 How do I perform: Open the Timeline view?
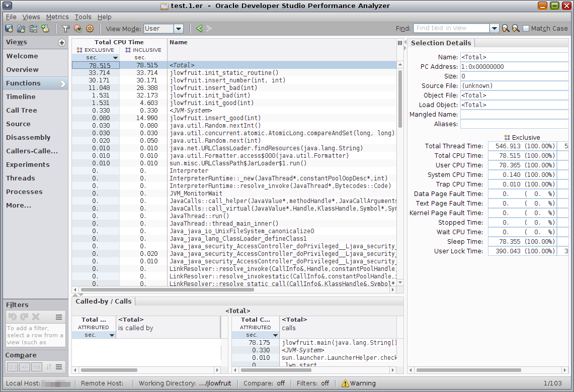(x=21, y=96)
